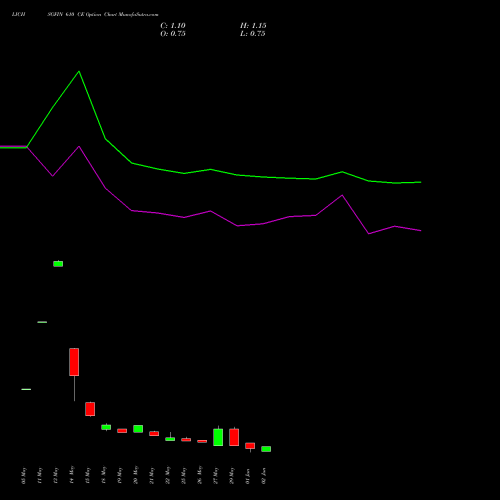500x500 pixels.
Task: Click the red candlestick above 15 May
Action: (x=90, y=409)
